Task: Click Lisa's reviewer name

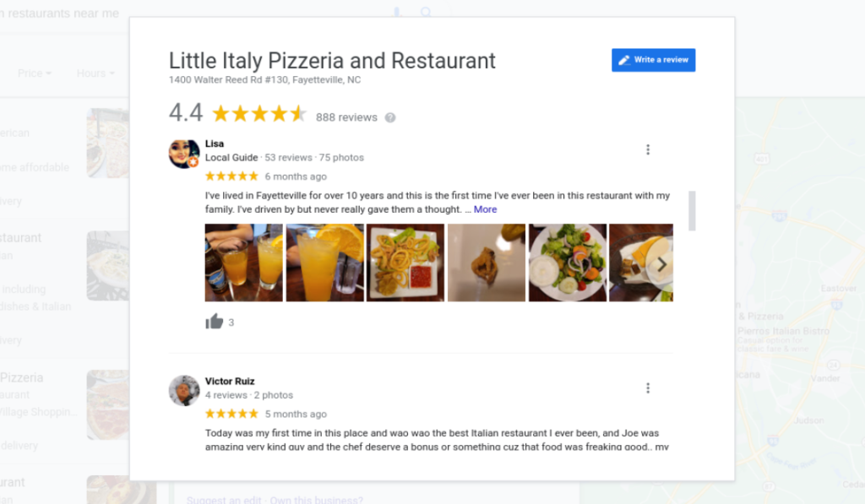Action: tap(215, 144)
